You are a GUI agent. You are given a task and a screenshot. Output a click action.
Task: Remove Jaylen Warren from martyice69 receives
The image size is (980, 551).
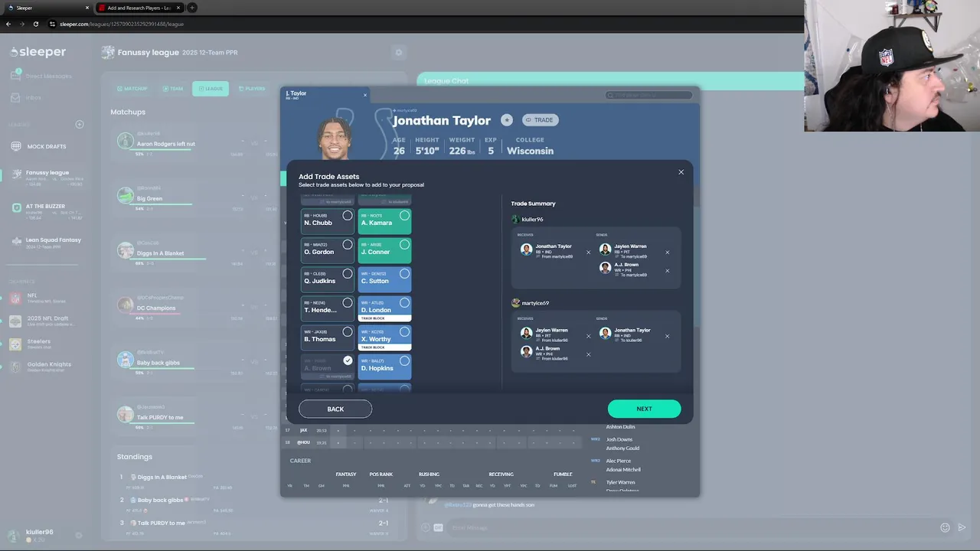point(588,336)
